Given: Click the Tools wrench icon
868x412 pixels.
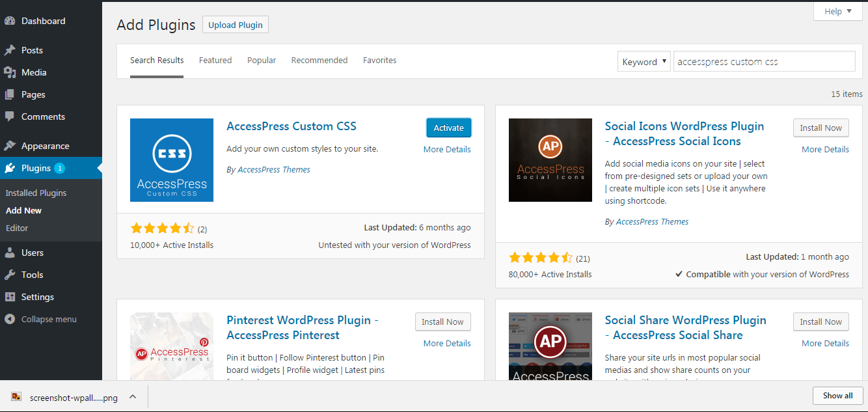Looking at the screenshot, I should (x=10, y=275).
